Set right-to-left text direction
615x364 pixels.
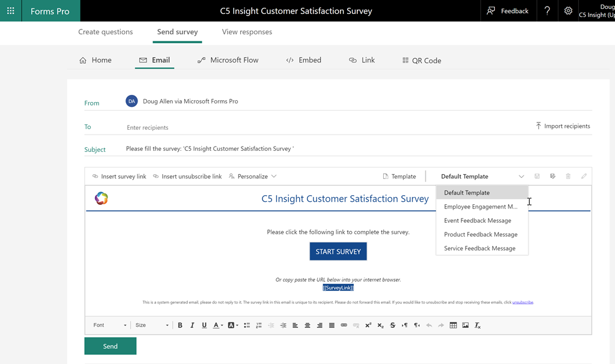(x=417, y=325)
